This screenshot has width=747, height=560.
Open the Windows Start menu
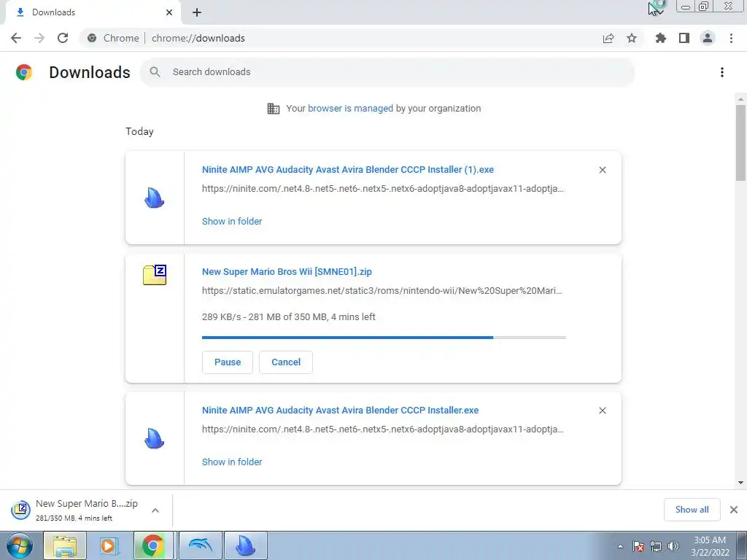[20, 545]
